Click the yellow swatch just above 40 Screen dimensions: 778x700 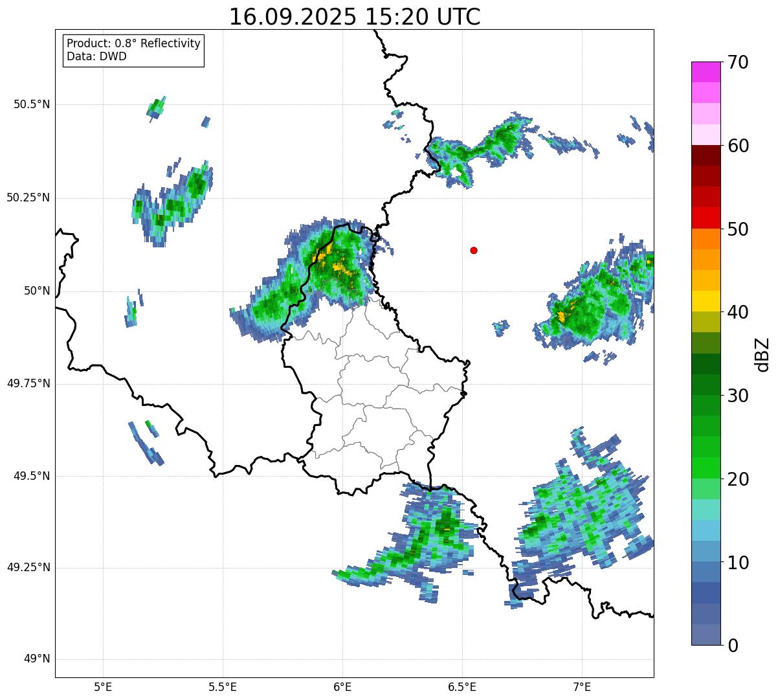(x=706, y=301)
